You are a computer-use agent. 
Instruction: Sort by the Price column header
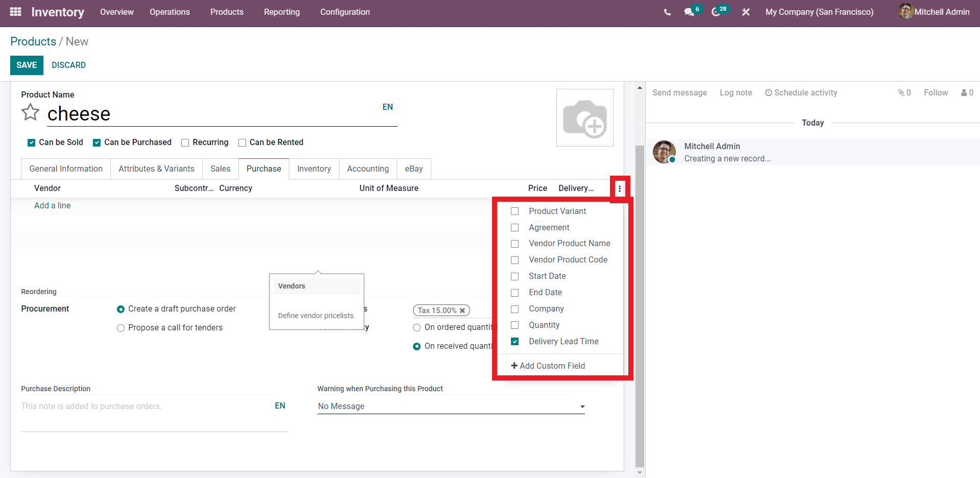537,188
